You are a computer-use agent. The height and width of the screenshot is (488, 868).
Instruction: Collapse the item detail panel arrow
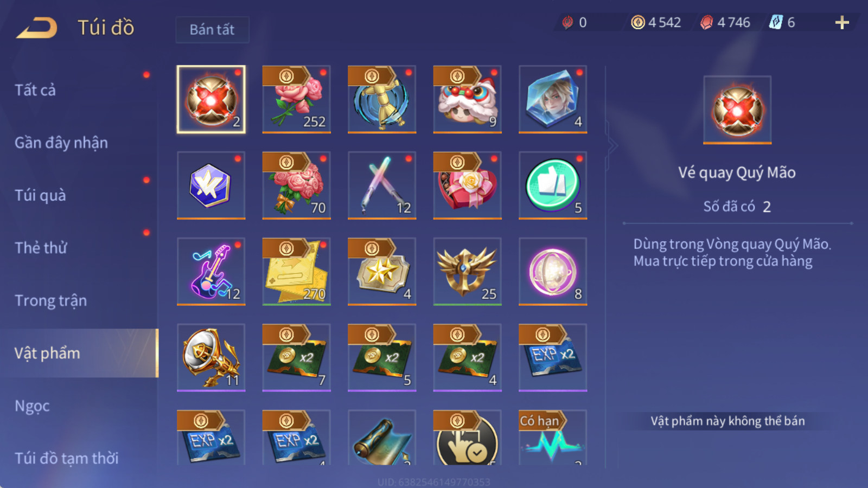tap(612, 145)
